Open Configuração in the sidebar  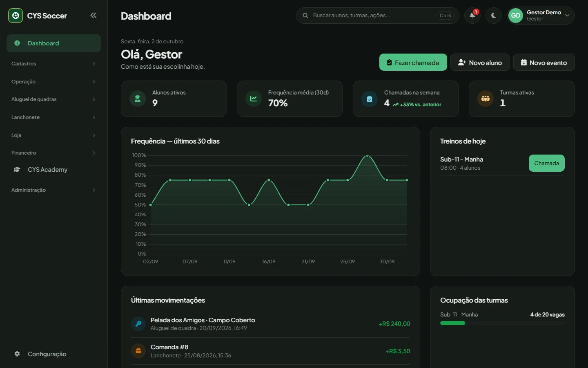pos(53,354)
